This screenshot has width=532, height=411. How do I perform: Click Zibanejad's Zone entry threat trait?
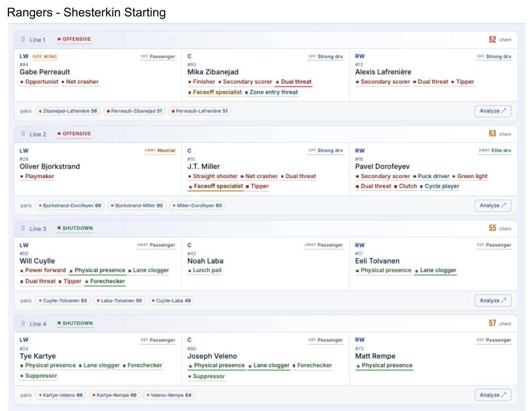point(271,92)
